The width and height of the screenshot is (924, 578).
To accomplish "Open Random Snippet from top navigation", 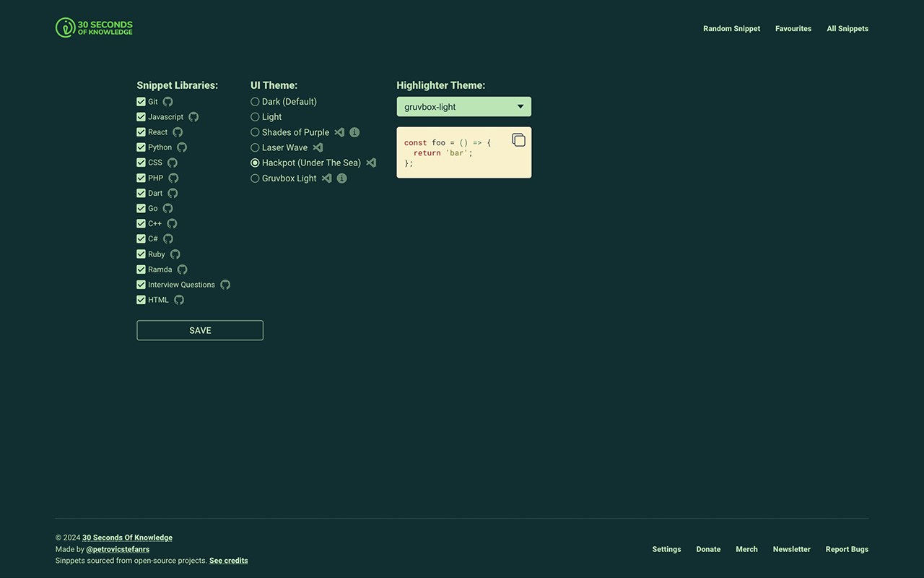I will click(732, 29).
